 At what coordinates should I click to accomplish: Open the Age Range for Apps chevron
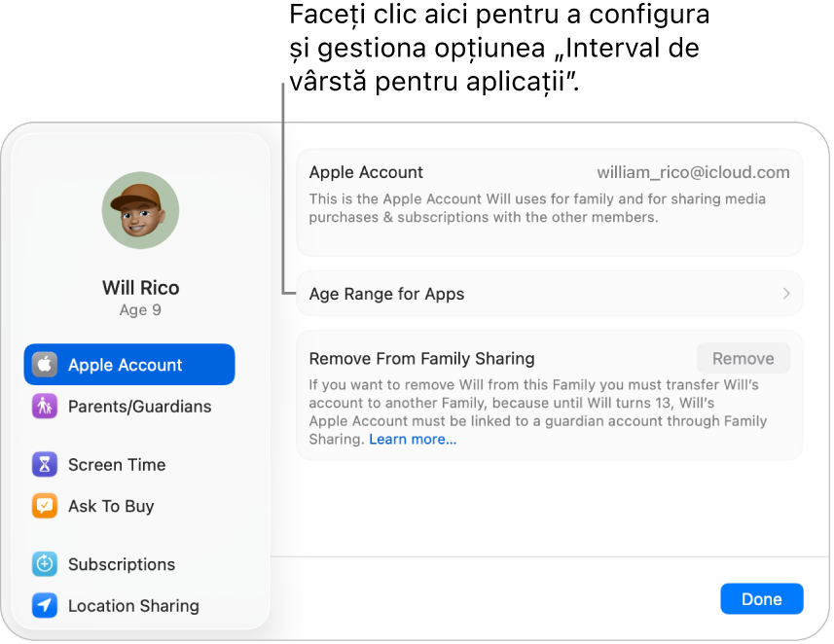pos(784,293)
